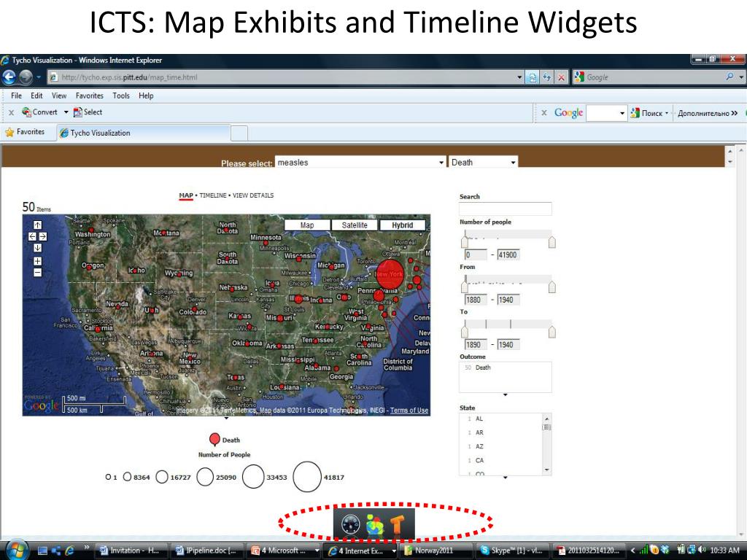
Task: Click the red marker on Illinois
Action: click(x=298, y=299)
